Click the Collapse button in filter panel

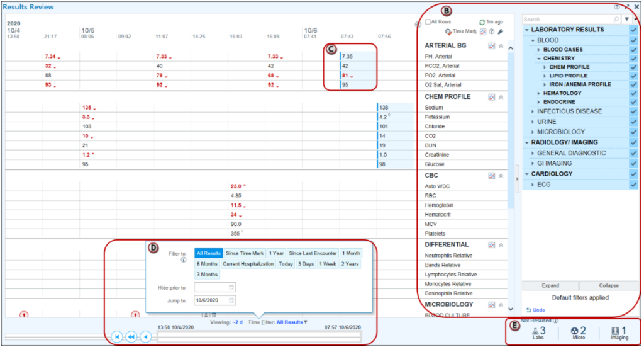[x=609, y=285]
